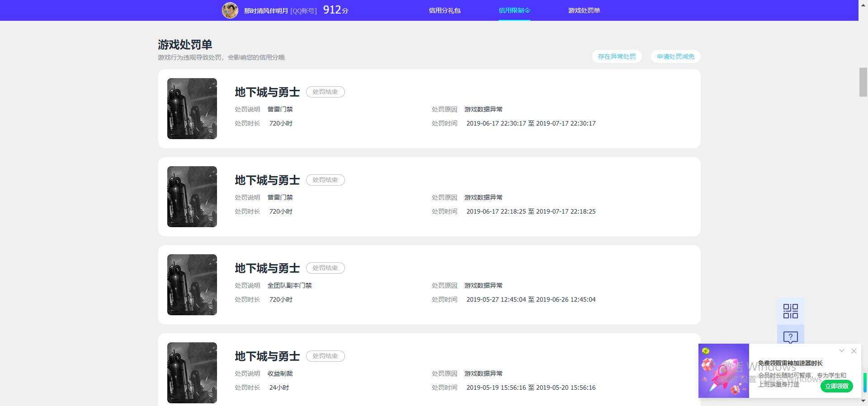Click 处罚结束 badge on 全团队副本门禁 card

pyautogui.click(x=325, y=268)
